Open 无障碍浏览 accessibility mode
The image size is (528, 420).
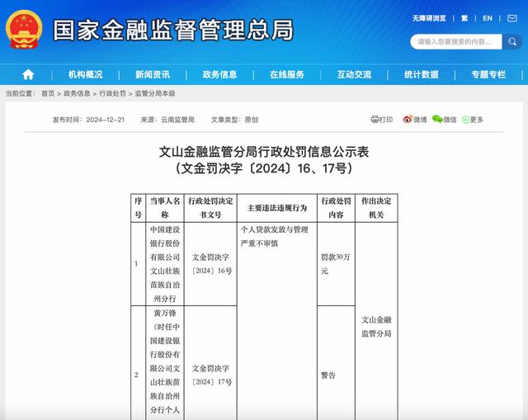[429, 18]
